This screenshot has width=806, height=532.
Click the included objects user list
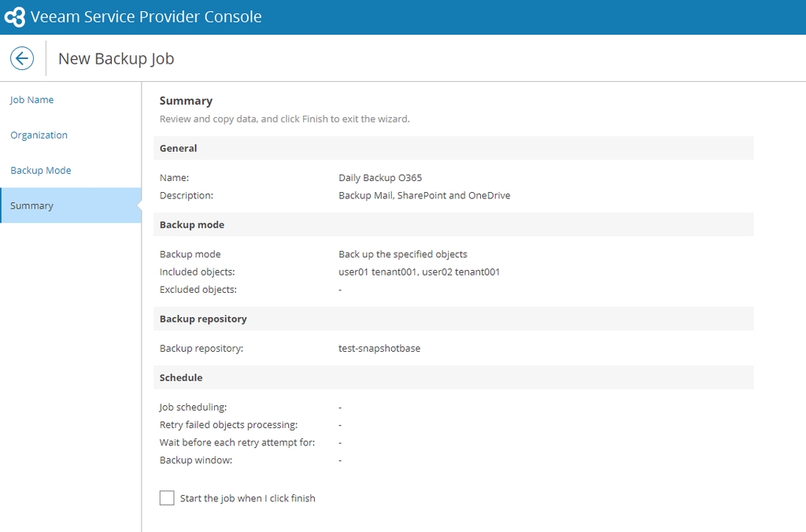tap(419, 272)
